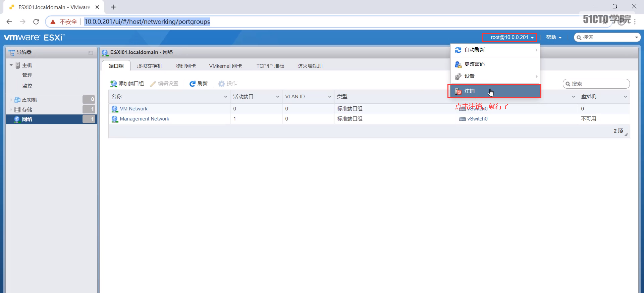The height and width of the screenshot is (293, 644).
Task: Click the refresh (刷新) arrow icon
Action: (x=193, y=84)
